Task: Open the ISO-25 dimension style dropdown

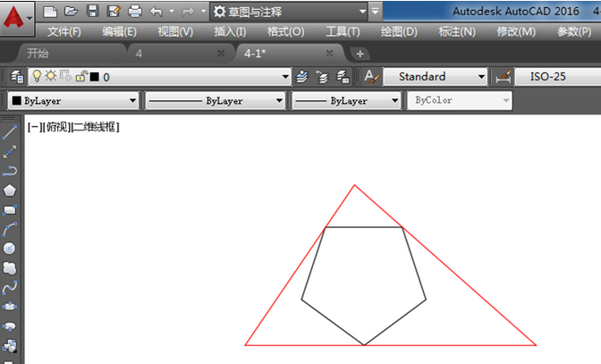Action: [x=558, y=77]
